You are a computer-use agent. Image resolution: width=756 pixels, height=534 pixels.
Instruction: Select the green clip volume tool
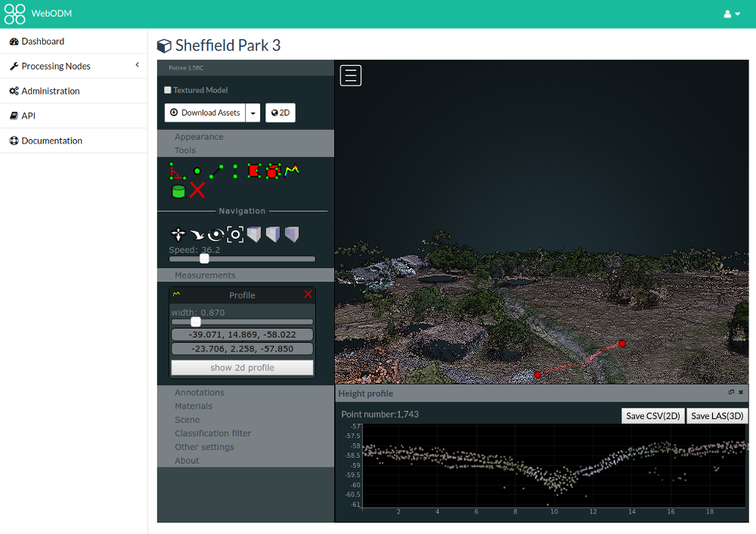tap(178, 191)
